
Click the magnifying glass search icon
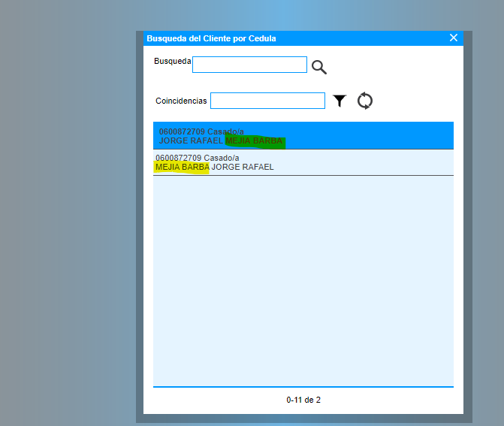319,67
